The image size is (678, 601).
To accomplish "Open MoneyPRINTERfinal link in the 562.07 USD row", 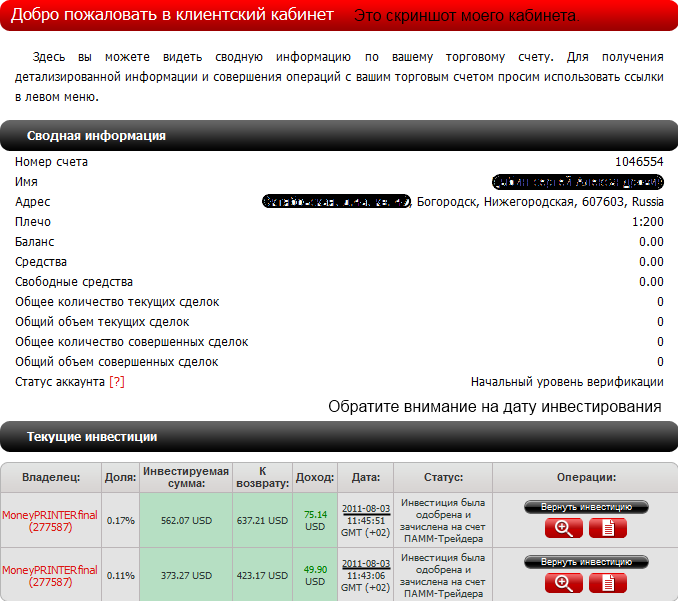I will click(50, 515).
